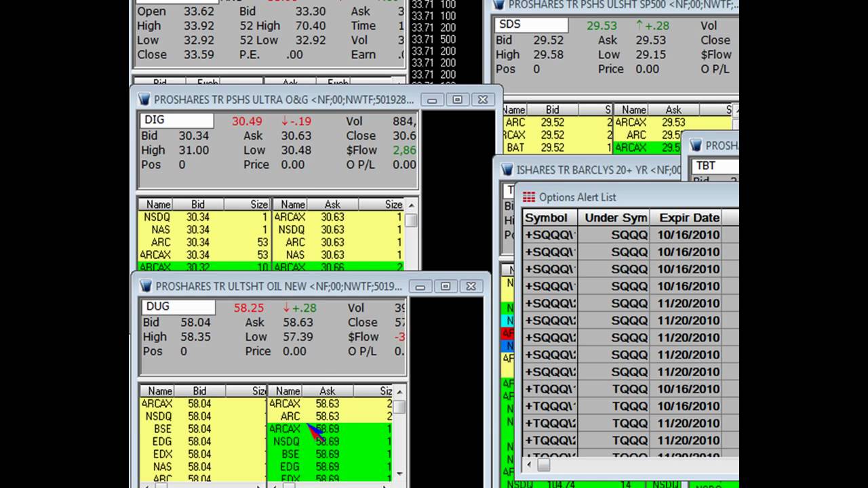
Task: Click the DUG window title bar icon
Action: coord(145,286)
